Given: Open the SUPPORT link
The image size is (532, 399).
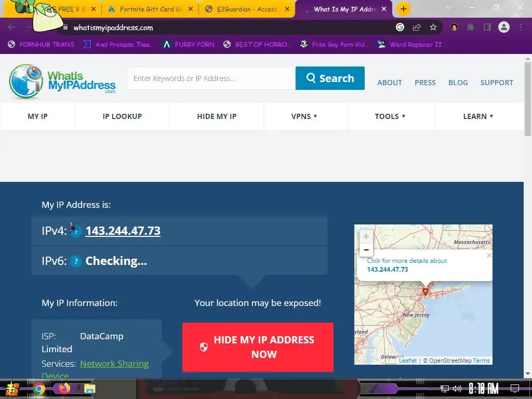Looking at the screenshot, I should 497,83.
